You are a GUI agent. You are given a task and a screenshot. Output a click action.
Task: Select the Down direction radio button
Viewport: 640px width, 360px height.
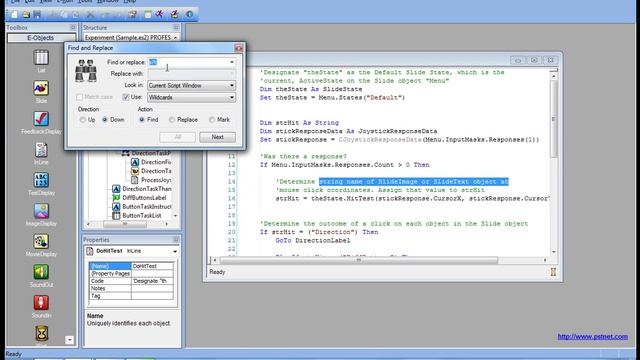(105, 120)
